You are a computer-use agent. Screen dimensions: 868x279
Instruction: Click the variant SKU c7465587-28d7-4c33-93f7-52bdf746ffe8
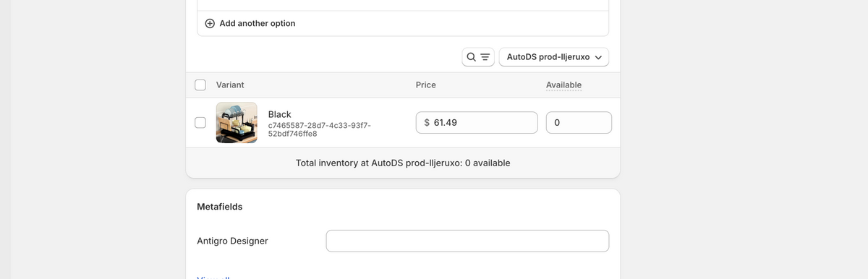tap(320, 129)
